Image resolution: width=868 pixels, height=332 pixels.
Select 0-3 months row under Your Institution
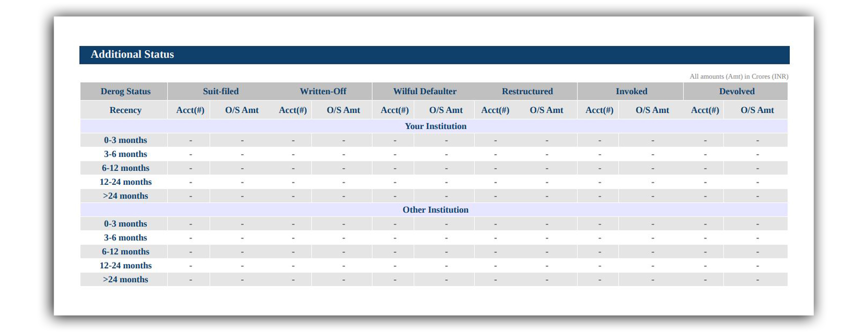click(x=125, y=140)
